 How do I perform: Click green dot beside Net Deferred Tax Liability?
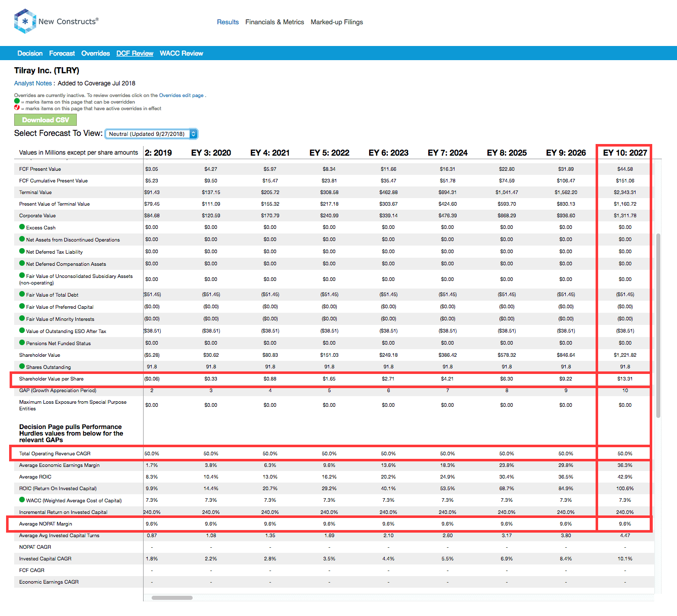coord(22,251)
